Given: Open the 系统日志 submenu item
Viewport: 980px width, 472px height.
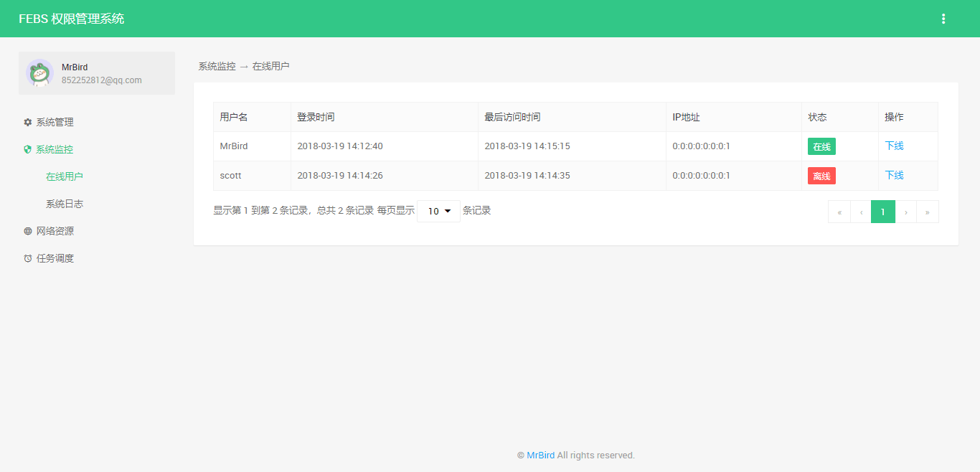Looking at the screenshot, I should click(65, 204).
